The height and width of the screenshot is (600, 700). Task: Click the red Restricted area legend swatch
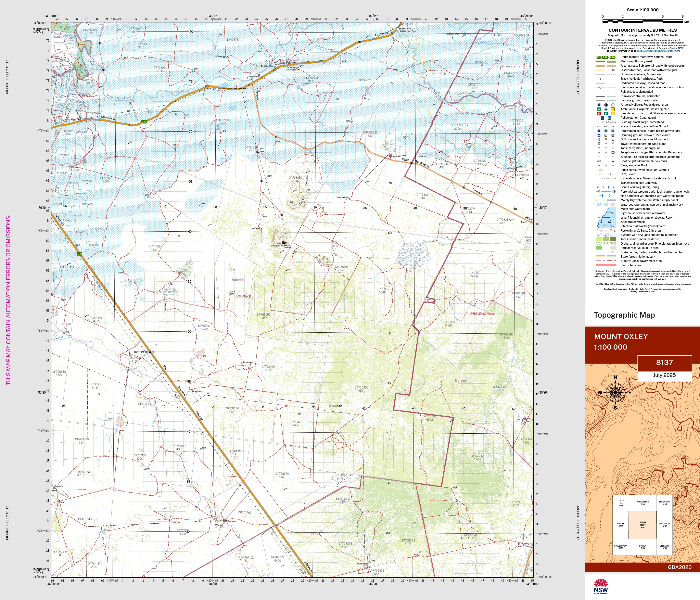pyautogui.click(x=606, y=265)
